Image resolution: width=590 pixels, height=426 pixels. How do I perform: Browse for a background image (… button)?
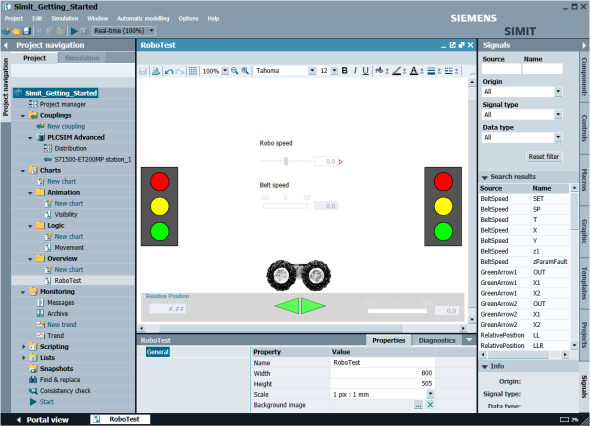click(x=418, y=405)
